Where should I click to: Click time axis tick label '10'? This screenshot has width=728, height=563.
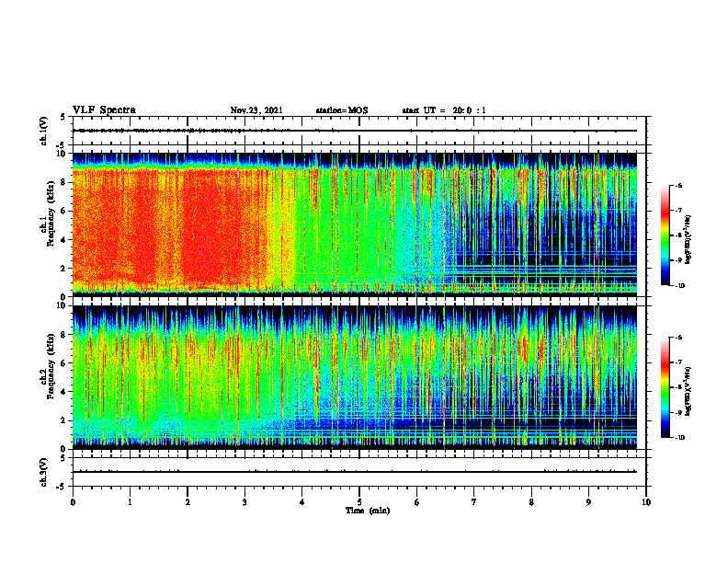click(x=646, y=502)
